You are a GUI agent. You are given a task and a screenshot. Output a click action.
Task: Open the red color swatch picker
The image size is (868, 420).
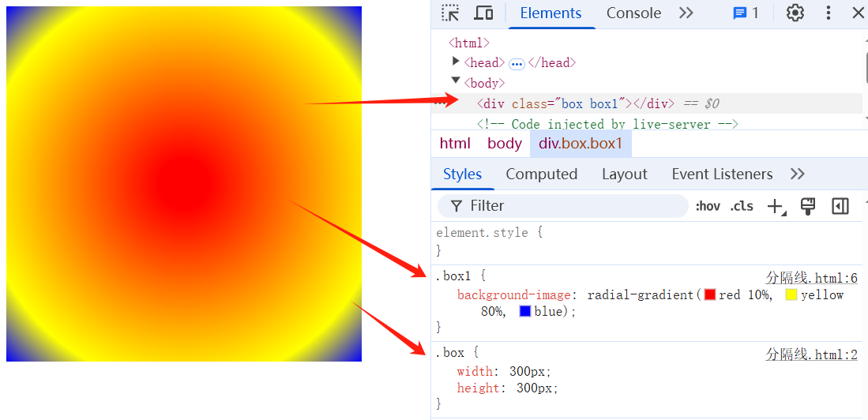click(709, 294)
